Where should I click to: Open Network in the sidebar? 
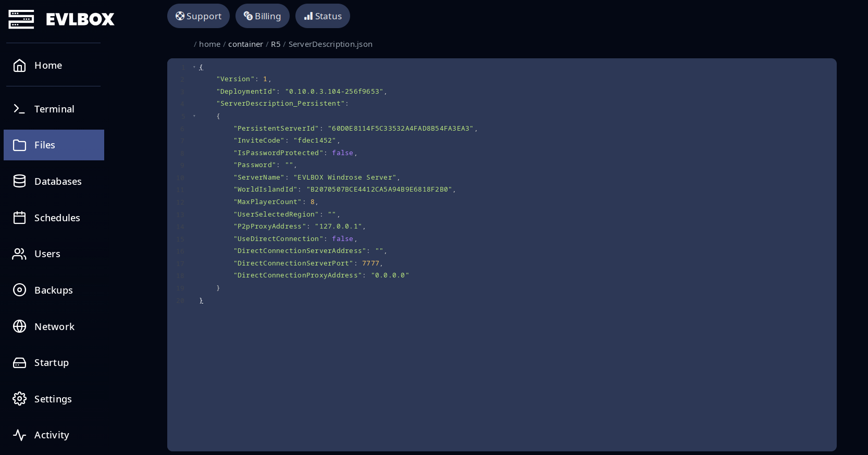click(x=54, y=326)
